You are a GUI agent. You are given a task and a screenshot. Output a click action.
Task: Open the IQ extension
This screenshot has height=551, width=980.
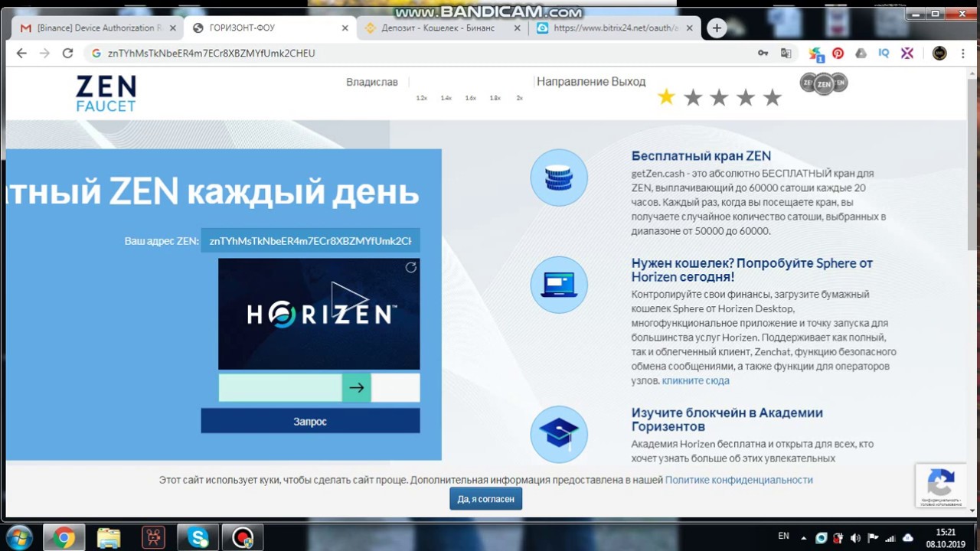pyautogui.click(x=884, y=53)
